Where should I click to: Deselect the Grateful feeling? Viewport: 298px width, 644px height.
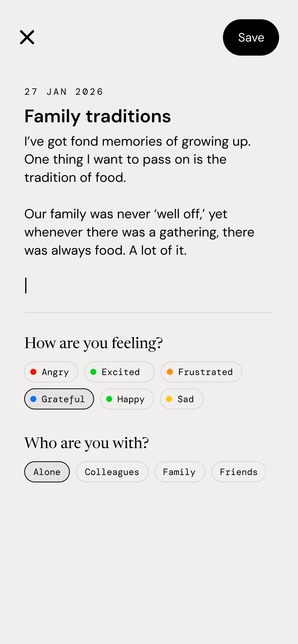pyautogui.click(x=59, y=399)
